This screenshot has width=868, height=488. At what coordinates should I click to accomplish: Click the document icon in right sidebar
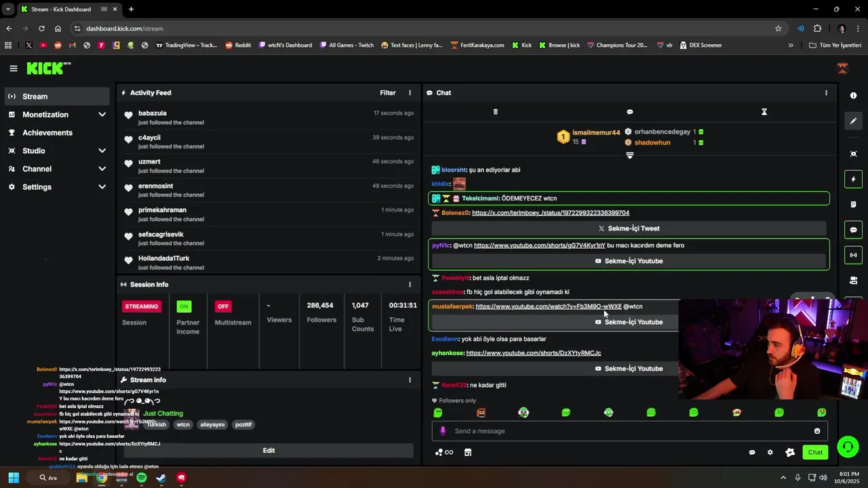click(853, 205)
